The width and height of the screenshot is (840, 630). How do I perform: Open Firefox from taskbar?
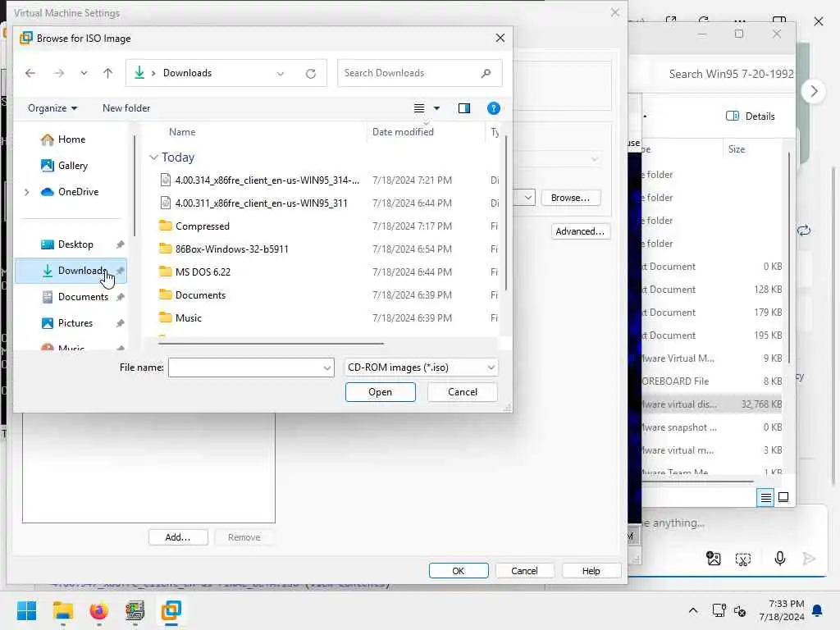point(99,610)
